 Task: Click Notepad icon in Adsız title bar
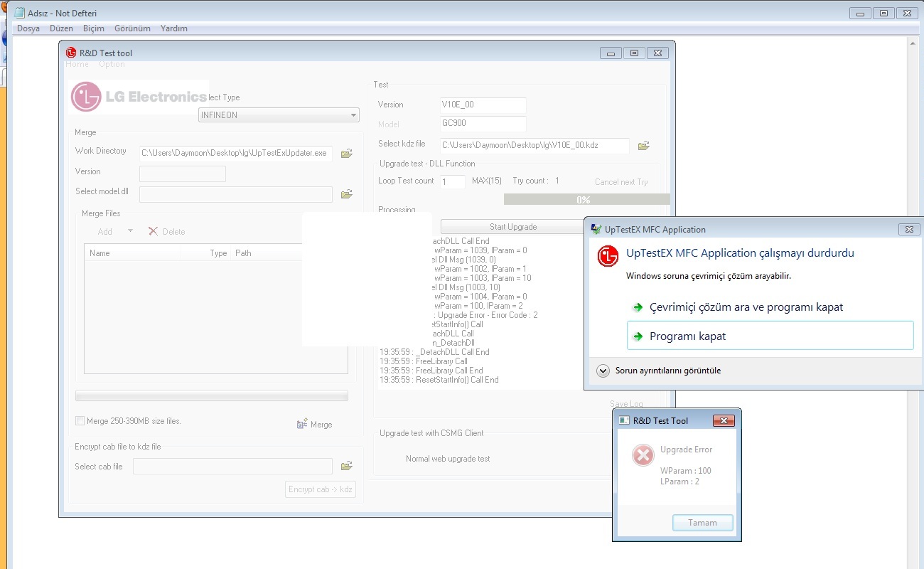[x=19, y=13]
